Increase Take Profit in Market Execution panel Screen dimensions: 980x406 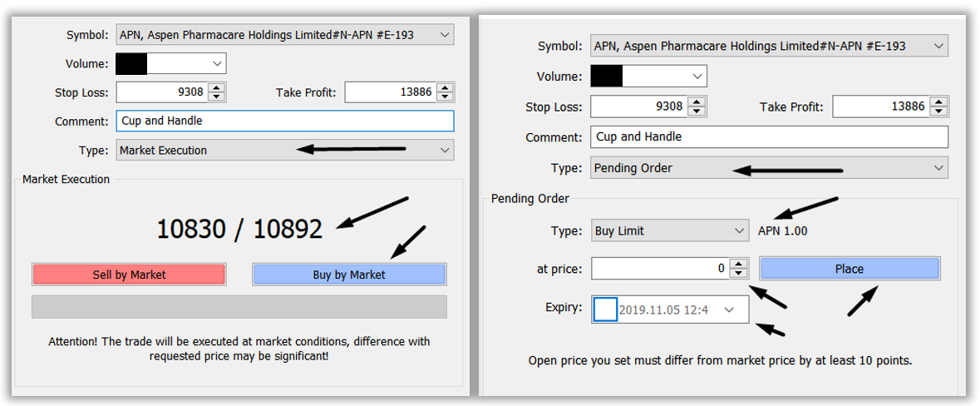click(445, 88)
